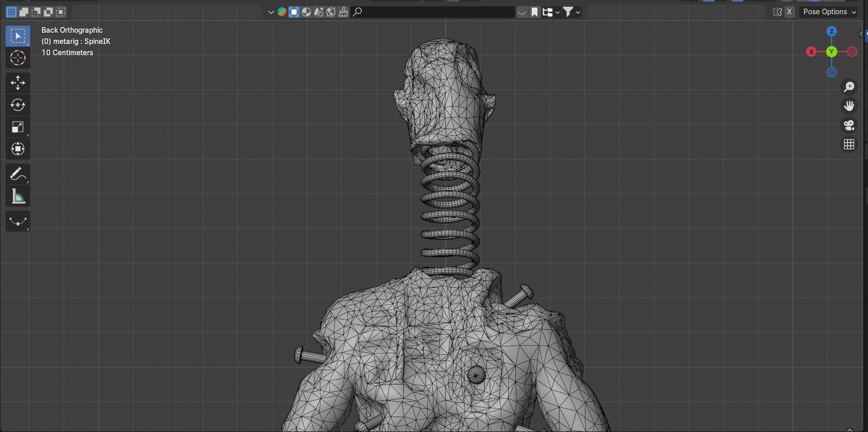Activate the 3D Cursor tool
Screen dimensions: 868x432
tap(18, 58)
